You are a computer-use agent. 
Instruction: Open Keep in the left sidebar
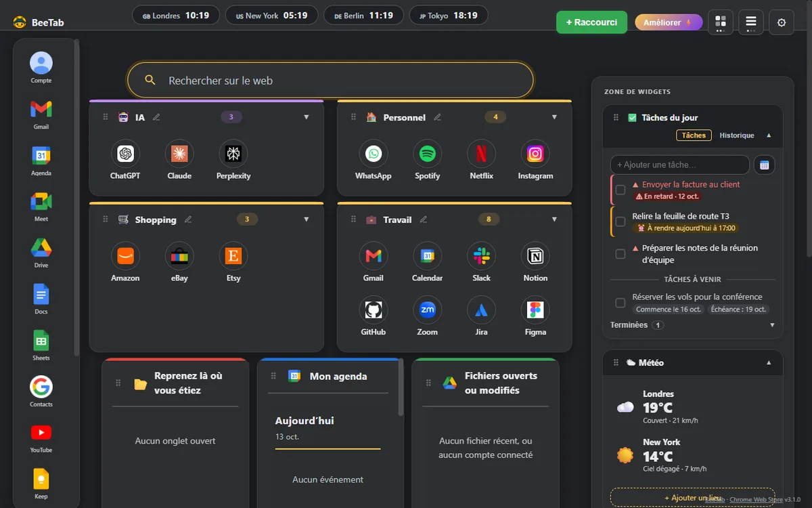(x=41, y=483)
